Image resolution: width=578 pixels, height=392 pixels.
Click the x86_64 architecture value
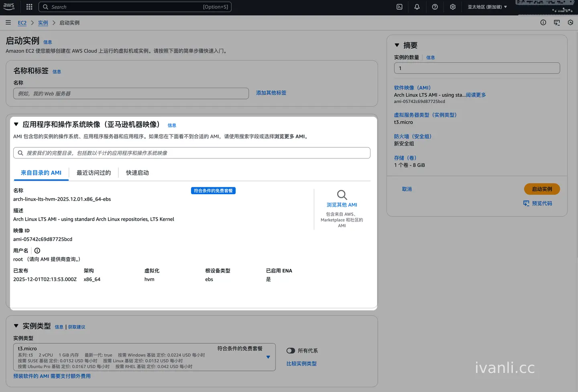(92, 279)
